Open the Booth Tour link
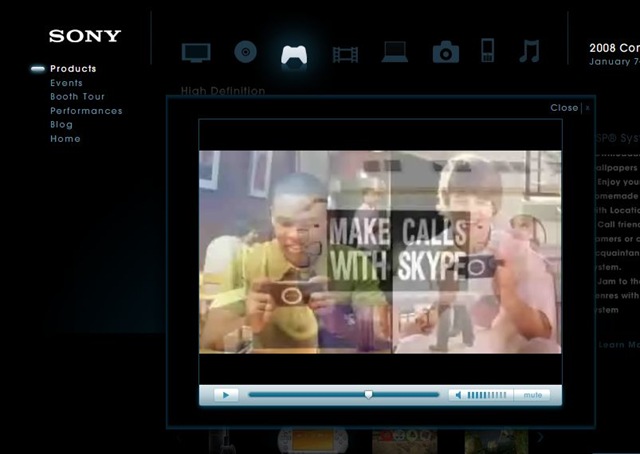The image size is (640, 454). click(78, 97)
